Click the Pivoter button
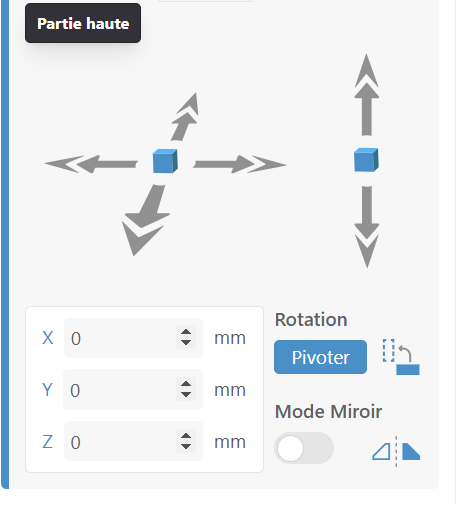This screenshot has height=505, width=456. pos(320,357)
